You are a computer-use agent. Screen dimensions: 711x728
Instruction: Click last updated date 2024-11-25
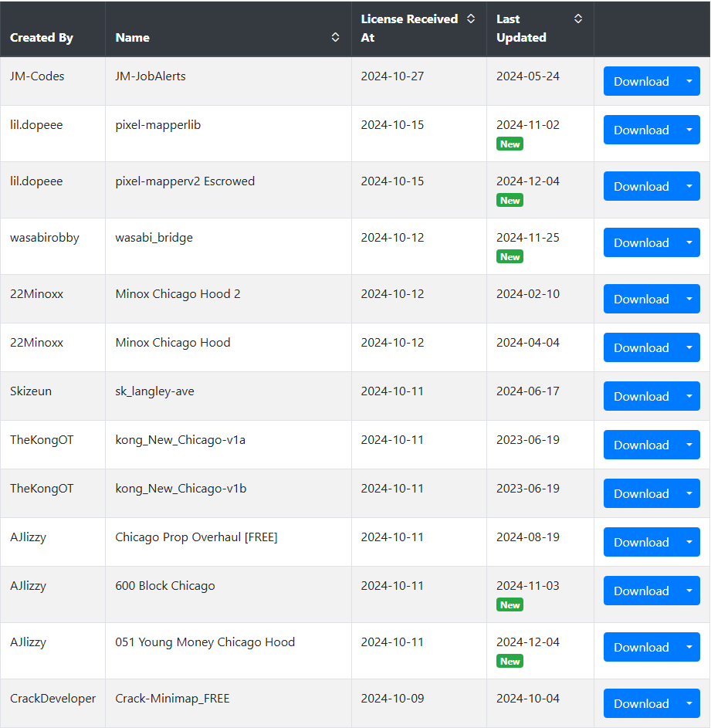click(528, 237)
